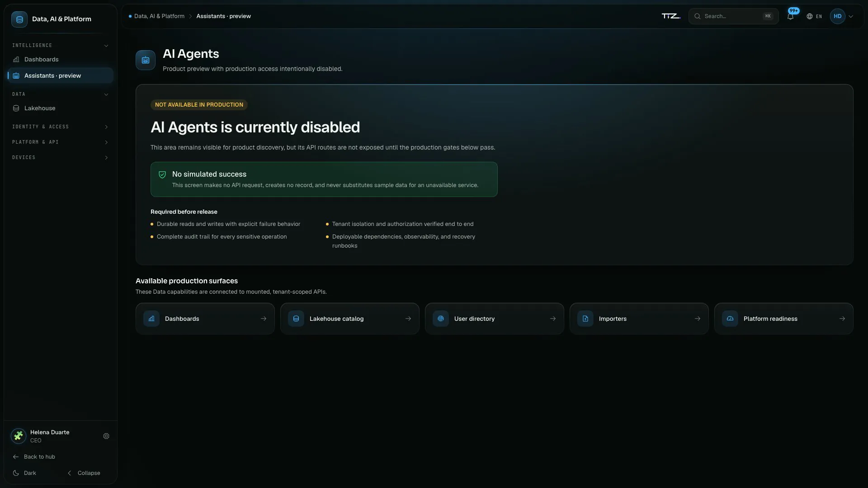Click the Not Available in Production badge
The height and width of the screenshot is (488, 868).
(199, 105)
